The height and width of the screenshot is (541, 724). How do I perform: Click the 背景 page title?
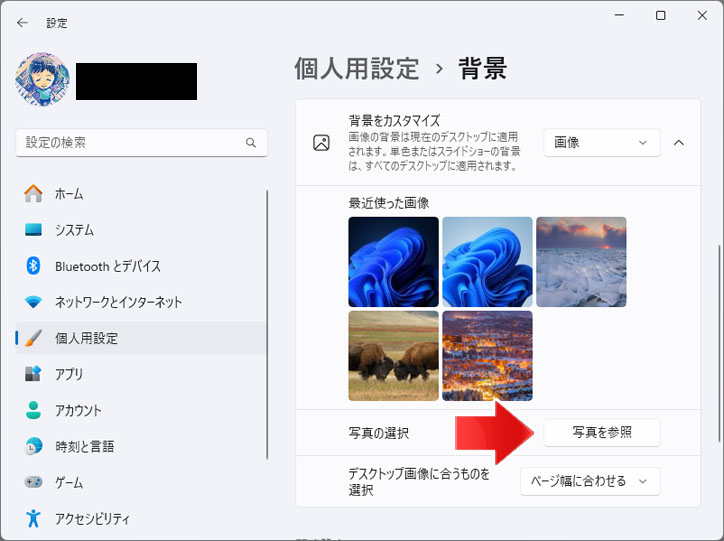483,69
